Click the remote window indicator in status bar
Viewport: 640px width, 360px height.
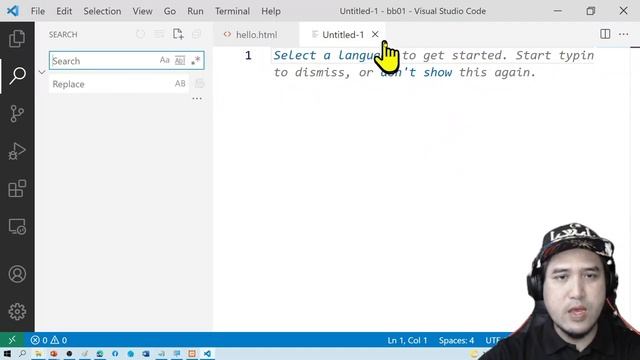pyautogui.click(x=12, y=340)
